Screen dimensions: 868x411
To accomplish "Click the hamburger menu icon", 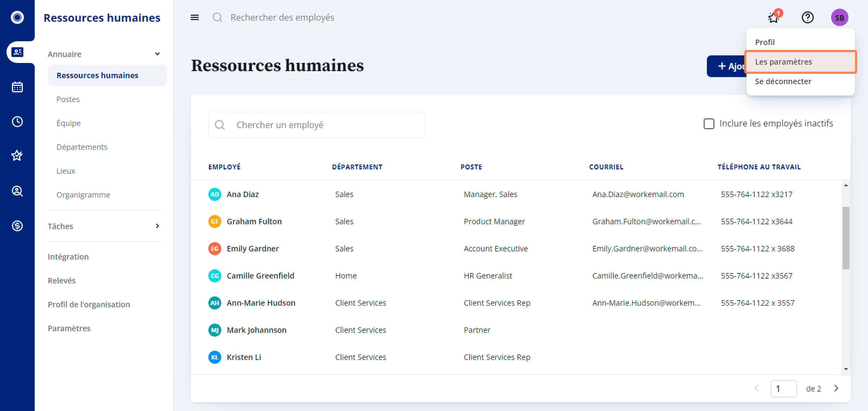I will [x=195, y=18].
